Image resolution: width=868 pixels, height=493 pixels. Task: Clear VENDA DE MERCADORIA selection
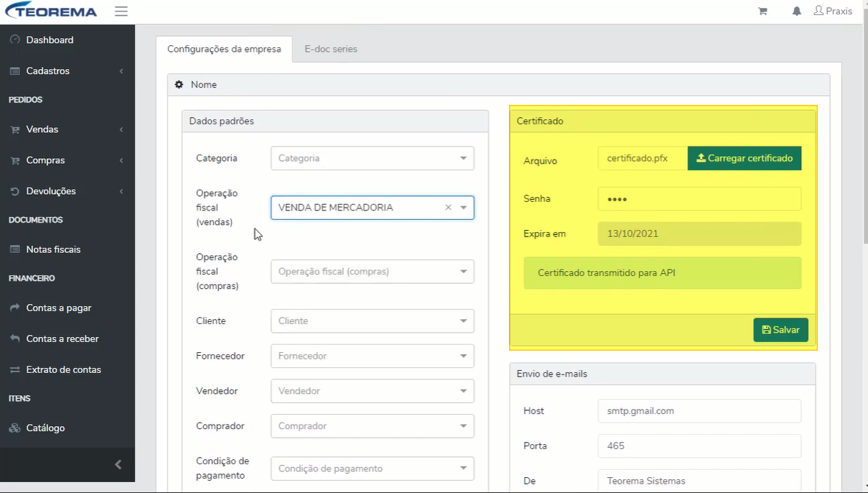coord(448,207)
